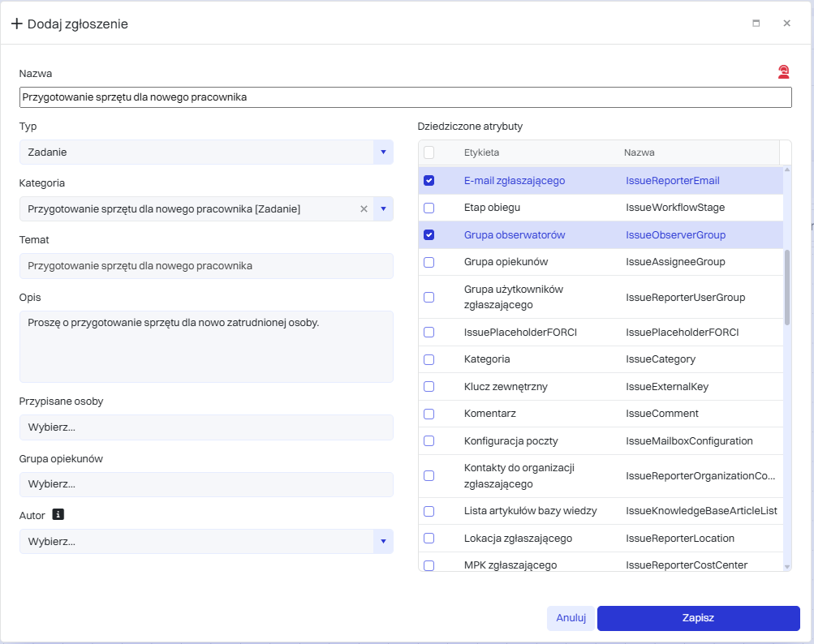Click the Zapisz button
Screen dimensions: 814x644
698,618
